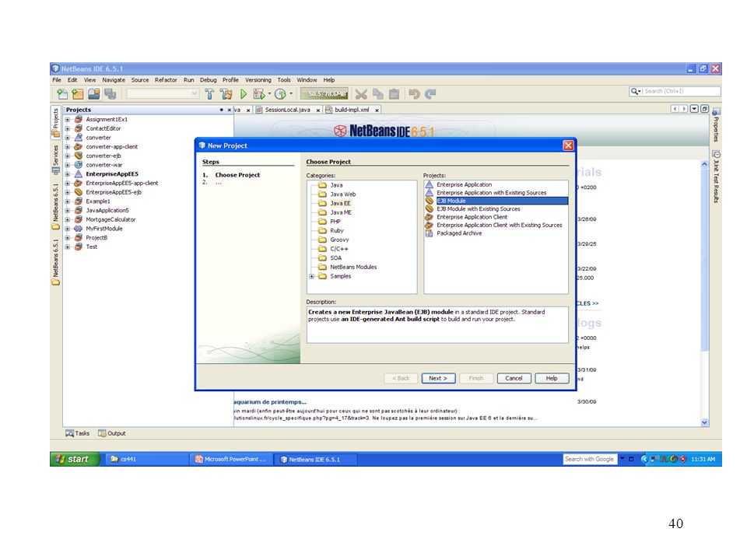This screenshot has height=560, width=747.
Task: Click the Clean and Build Project icon
Action: point(226,94)
